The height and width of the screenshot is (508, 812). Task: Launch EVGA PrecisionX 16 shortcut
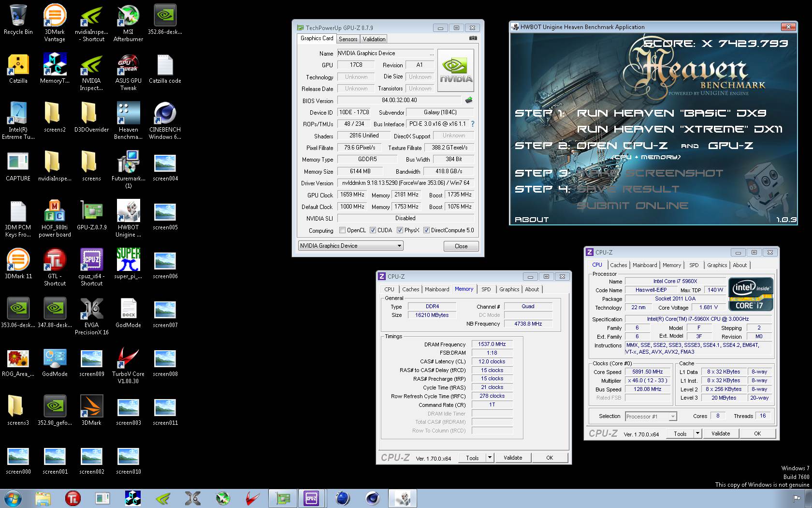91,316
